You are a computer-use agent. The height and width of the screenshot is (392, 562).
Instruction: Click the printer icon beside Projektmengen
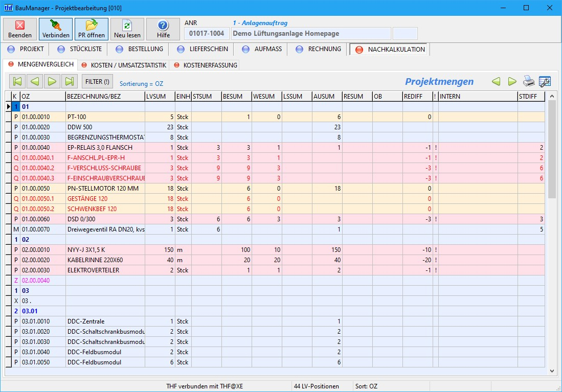[529, 81]
